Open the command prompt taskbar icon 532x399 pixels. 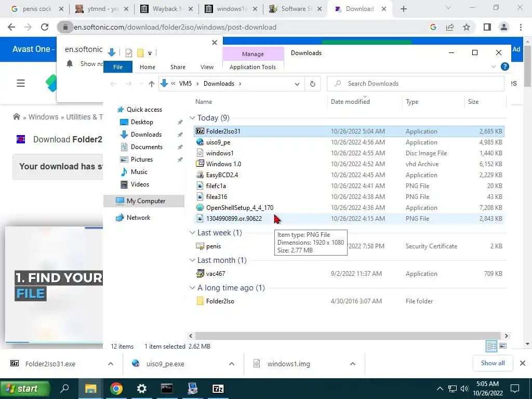coord(167,389)
